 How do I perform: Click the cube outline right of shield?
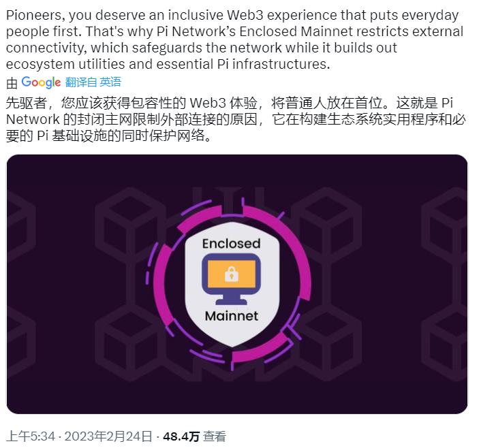(x=326, y=225)
